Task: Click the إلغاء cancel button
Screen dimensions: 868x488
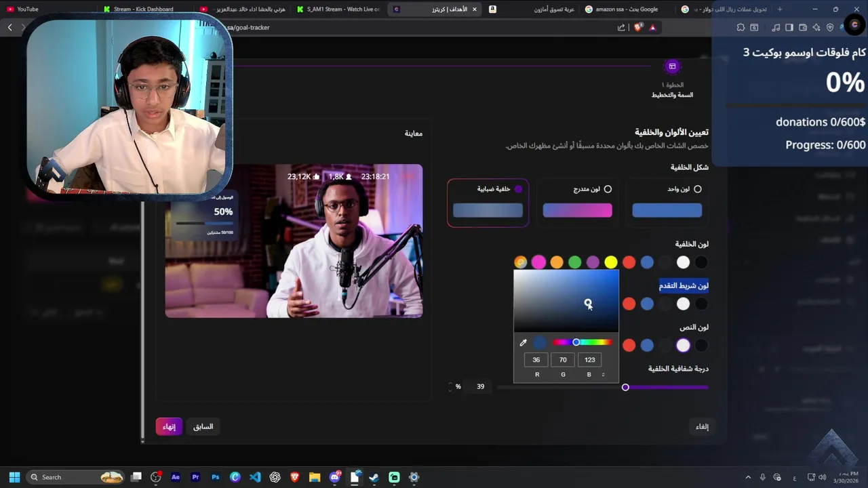Action: click(x=703, y=426)
